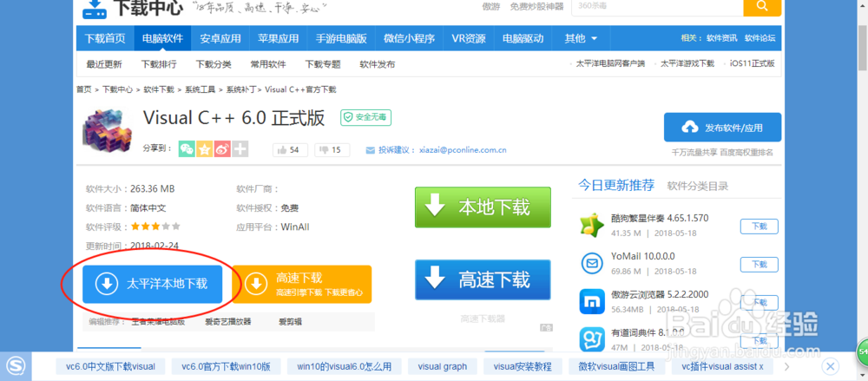This screenshot has width=868, height=381.
Task: Open 安卓应用 tab
Action: point(220,39)
